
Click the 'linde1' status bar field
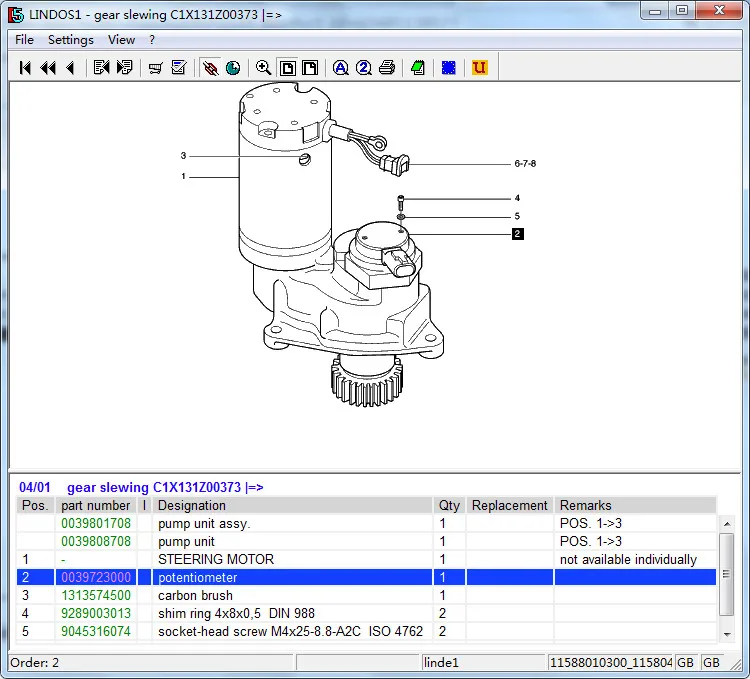pyautogui.click(x=484, y=663)
